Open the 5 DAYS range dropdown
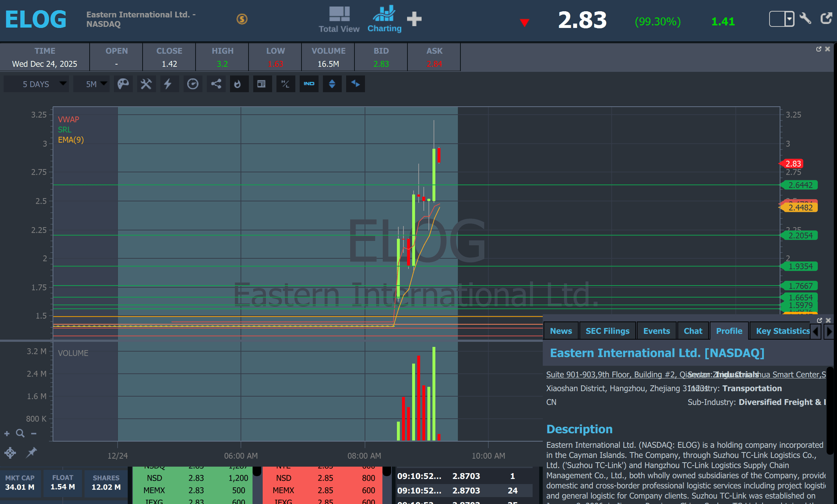Image resolution: width=837 pixels, height=504 pixels. point(36,84)
